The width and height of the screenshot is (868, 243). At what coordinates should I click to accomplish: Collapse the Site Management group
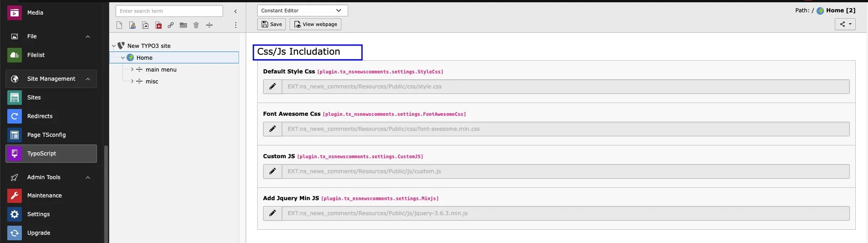[x=88, y=79]
